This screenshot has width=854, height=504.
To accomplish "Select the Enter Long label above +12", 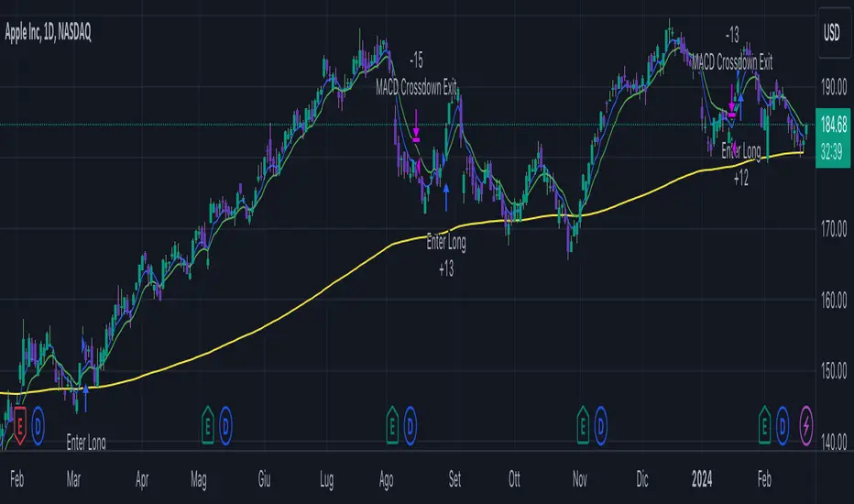I will (740, 151).
